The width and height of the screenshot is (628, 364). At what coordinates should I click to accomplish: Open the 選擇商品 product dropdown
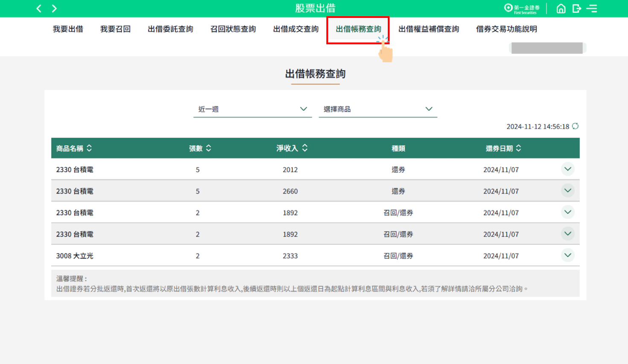point(378,109)
